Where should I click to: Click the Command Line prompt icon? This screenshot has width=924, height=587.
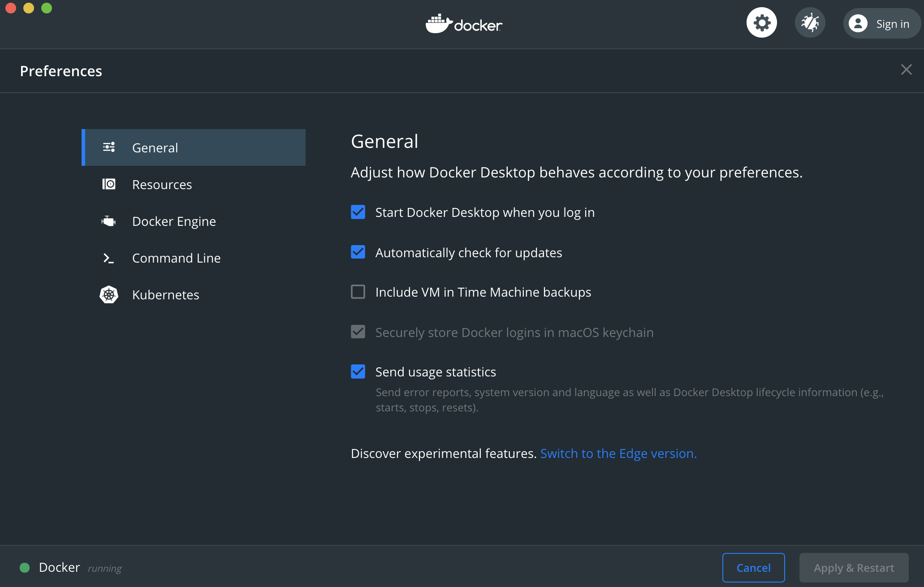click(x=108, y=258)
